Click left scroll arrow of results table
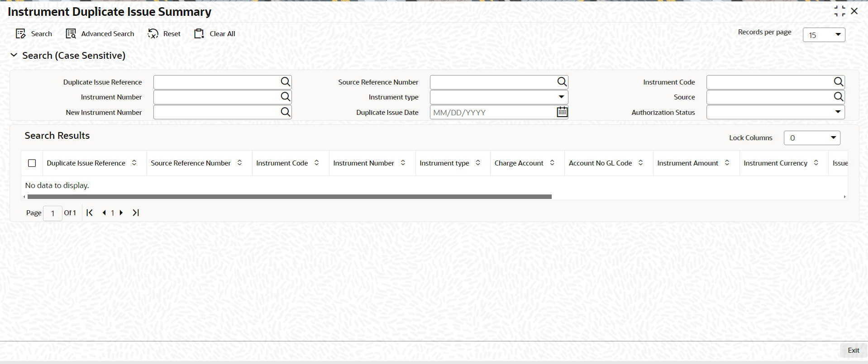This screenshot has height=364, width=868. coord(24,197)
